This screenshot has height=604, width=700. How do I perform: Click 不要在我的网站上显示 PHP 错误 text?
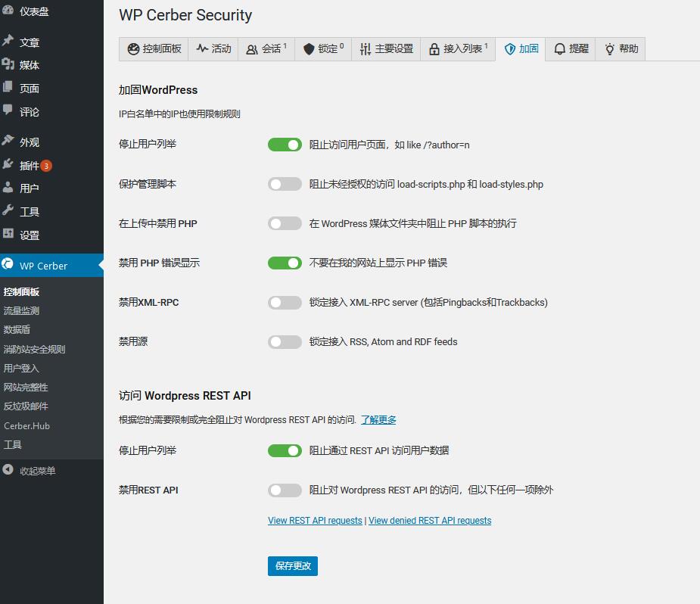(x=378, y=263)
